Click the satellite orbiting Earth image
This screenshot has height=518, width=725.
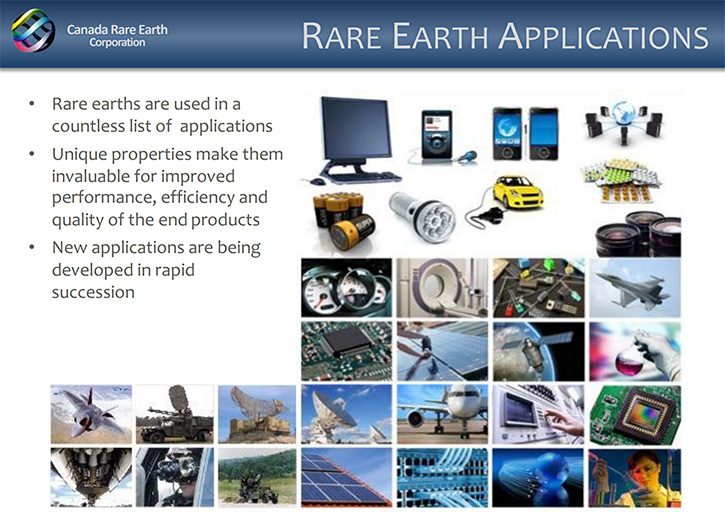[x=539, y=352]
